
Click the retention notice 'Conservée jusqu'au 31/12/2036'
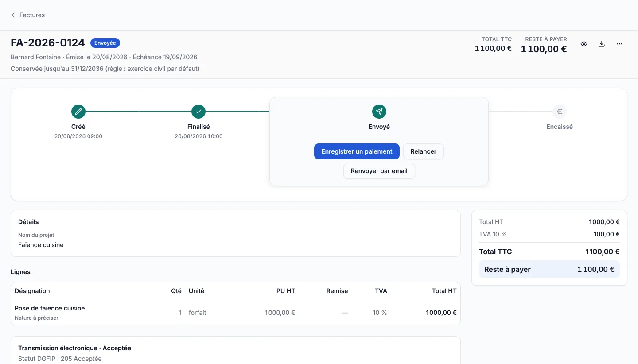click(105, 69)
